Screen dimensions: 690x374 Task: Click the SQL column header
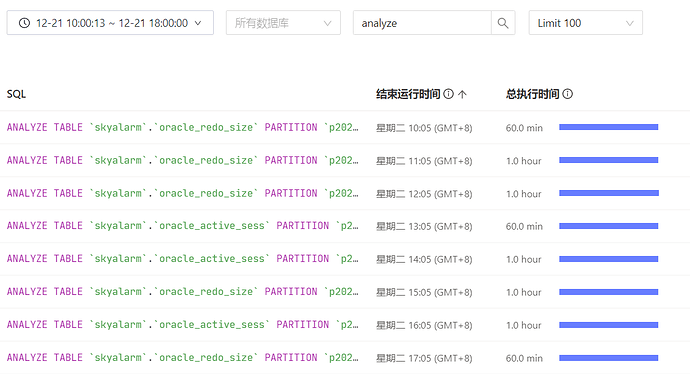(x=16, y=94)
